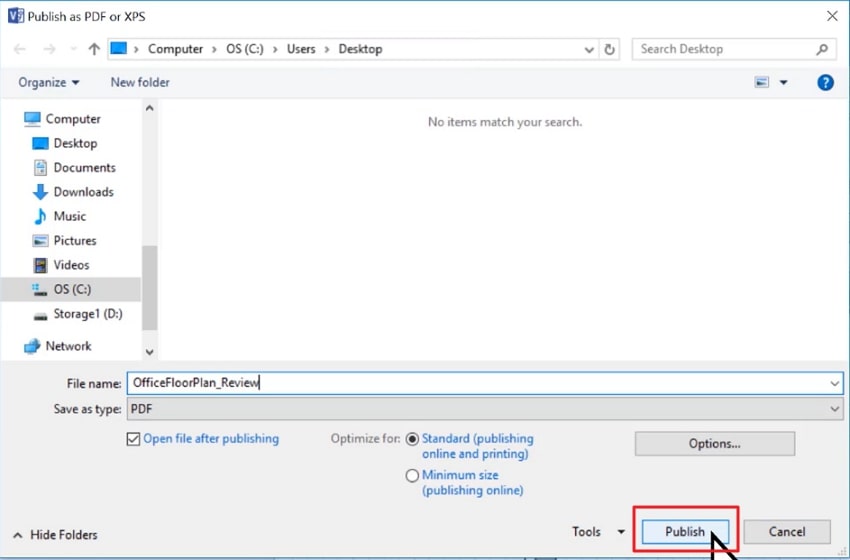Click the navigation pane scrollbar thumb

(x=150, y=288)
